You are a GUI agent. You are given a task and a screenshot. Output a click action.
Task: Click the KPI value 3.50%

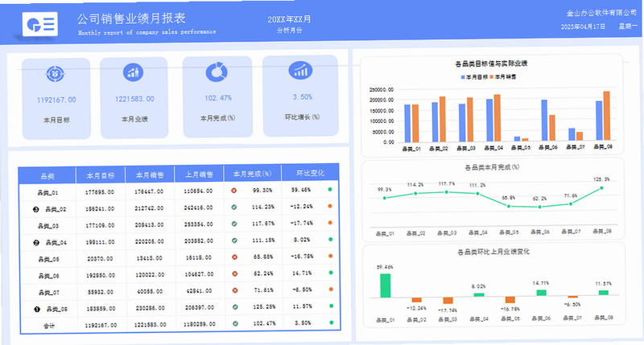click(x=303, y=97)
